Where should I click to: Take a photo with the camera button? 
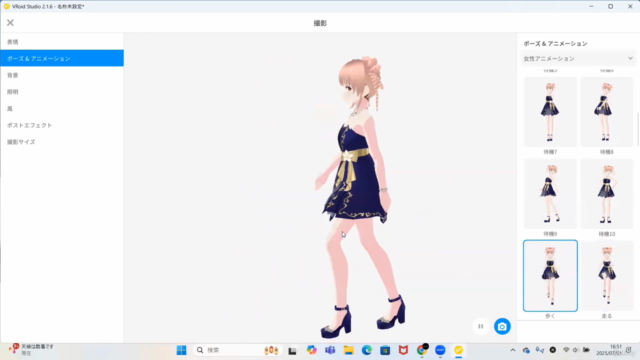point(502,327)
